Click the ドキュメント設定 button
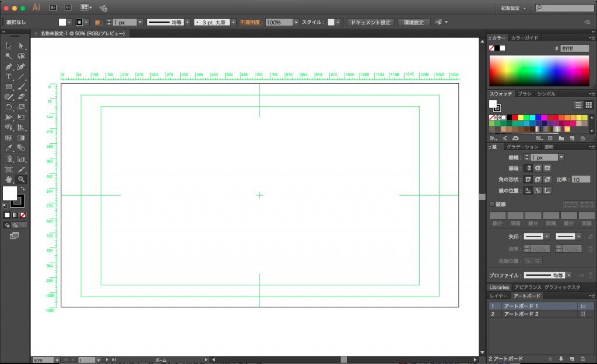 370,23
